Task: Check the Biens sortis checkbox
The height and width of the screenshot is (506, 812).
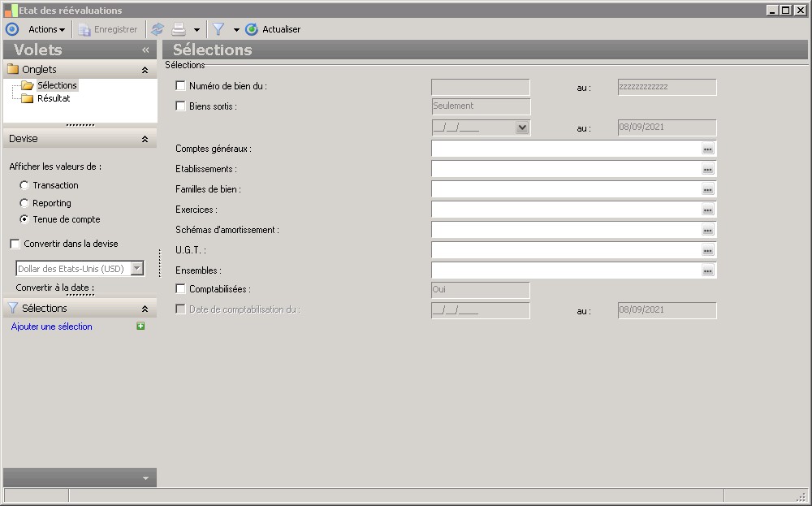Action: (x=180, y=106)
